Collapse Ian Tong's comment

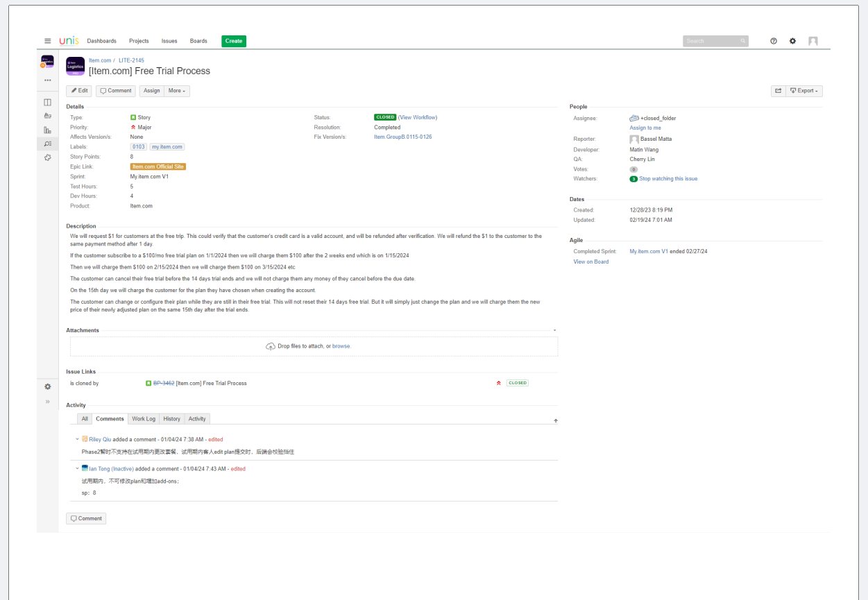[x=77, y=468]
